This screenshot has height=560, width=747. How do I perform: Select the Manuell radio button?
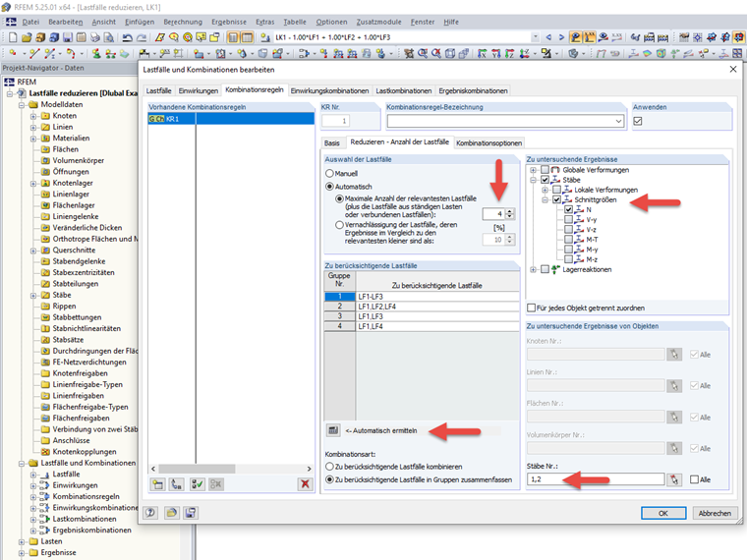pyautogui.click(x=329, y=173)
